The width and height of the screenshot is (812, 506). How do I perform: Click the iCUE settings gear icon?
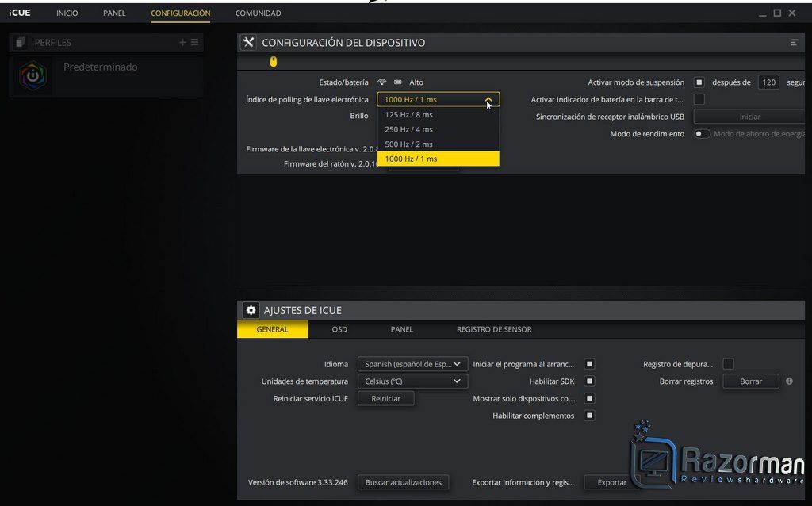click(x=251, y=310)
